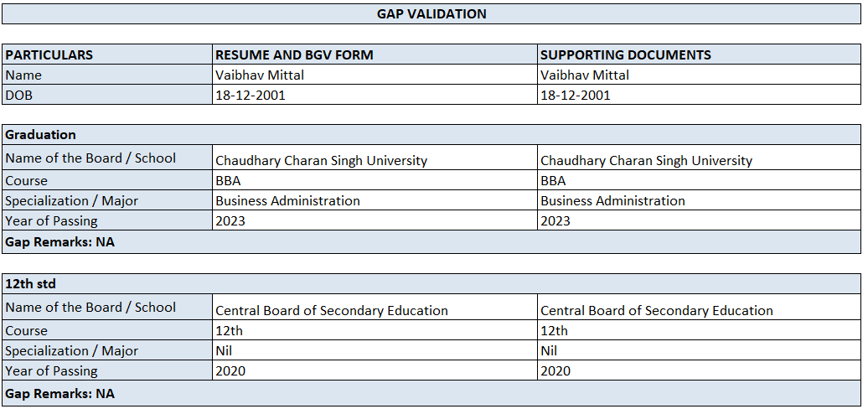Select Nil in the Resume and BGV column
This screenshot has width=868, height=409.
point(223,351)
